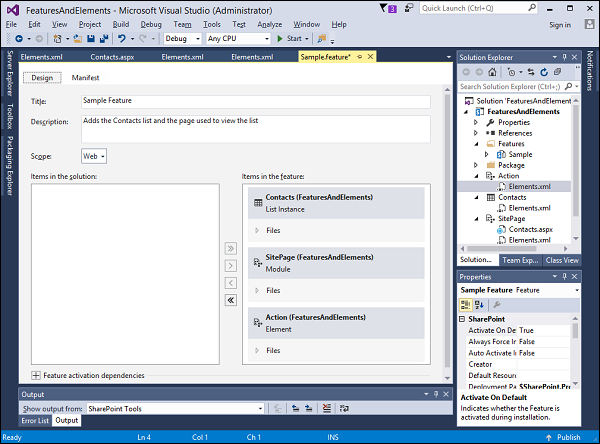Click the Save All icon
This screenshot has height=444, width=600.
[x=103, y=39]
